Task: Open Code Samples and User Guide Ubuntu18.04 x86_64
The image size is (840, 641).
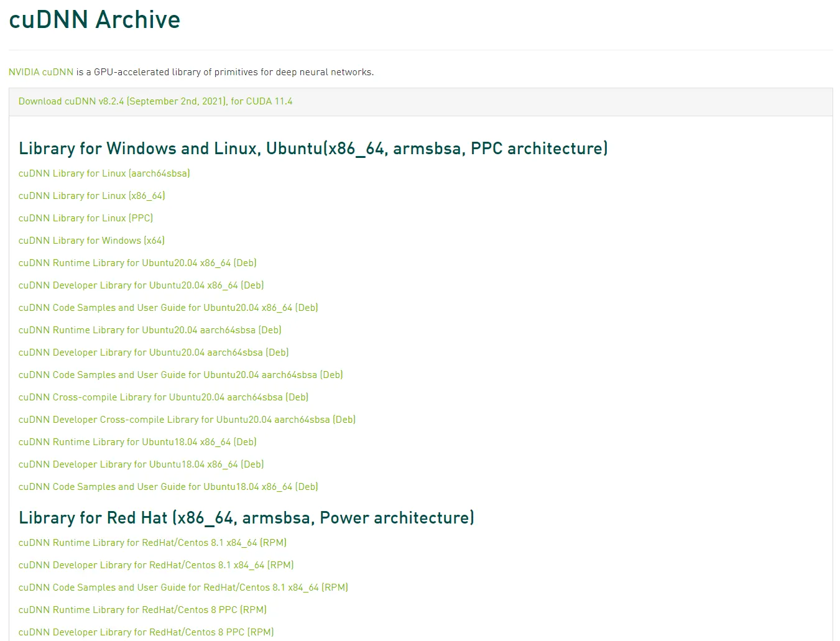Action: coord(168,487)
